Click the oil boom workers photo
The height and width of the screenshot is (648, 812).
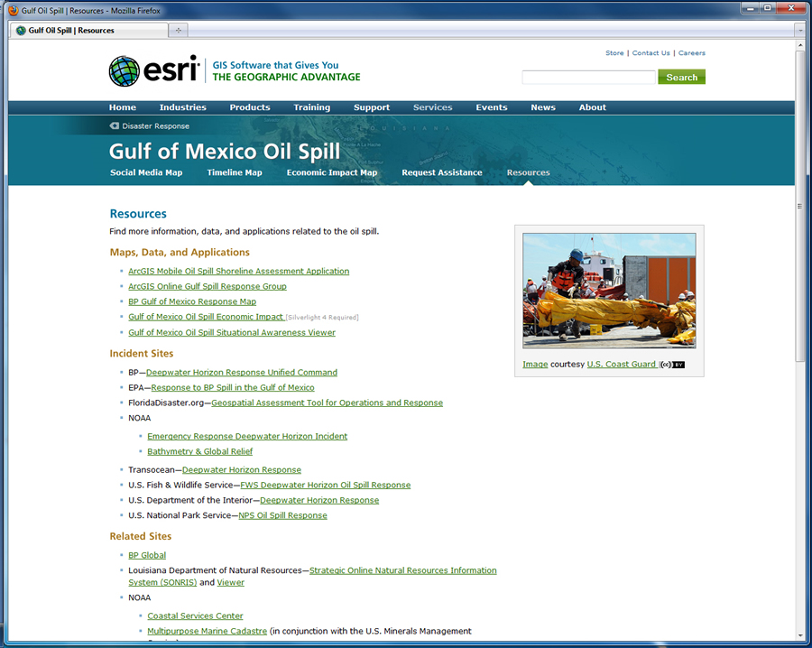click(x=609, y=291)
